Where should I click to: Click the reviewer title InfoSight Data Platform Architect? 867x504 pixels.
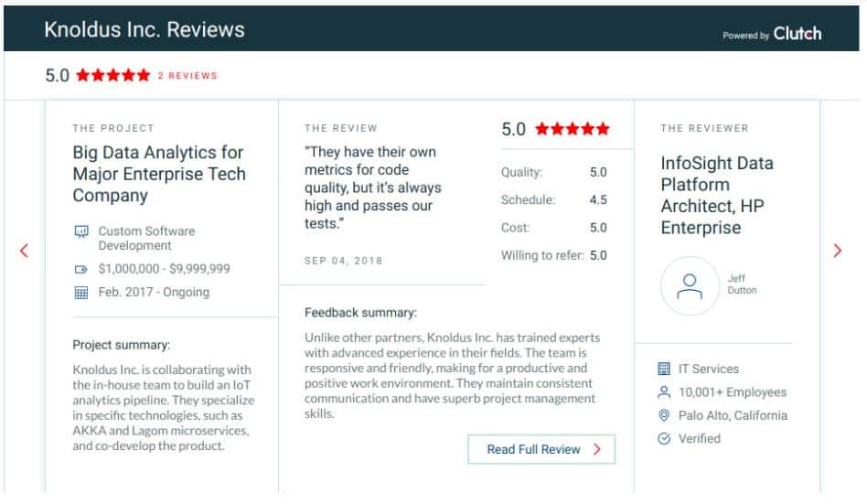point(717,196)
